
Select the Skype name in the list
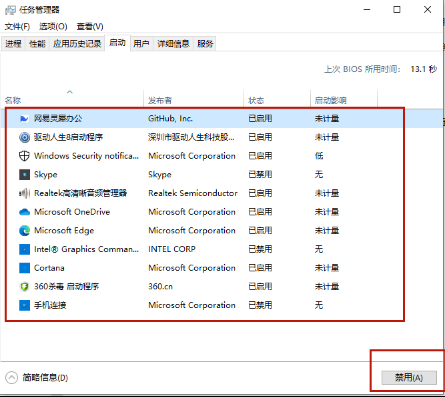[x=46, y=174]
